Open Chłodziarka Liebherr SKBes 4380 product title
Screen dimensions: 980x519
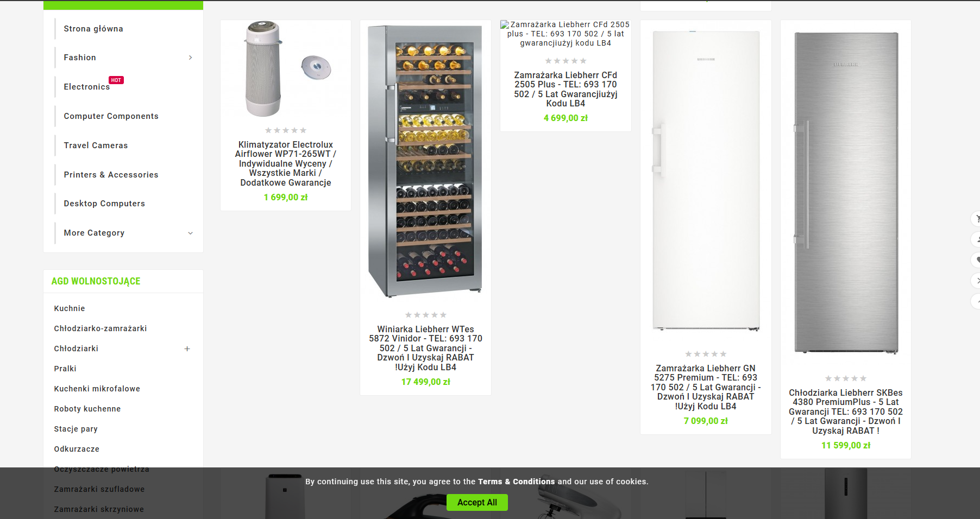point(846,412)
